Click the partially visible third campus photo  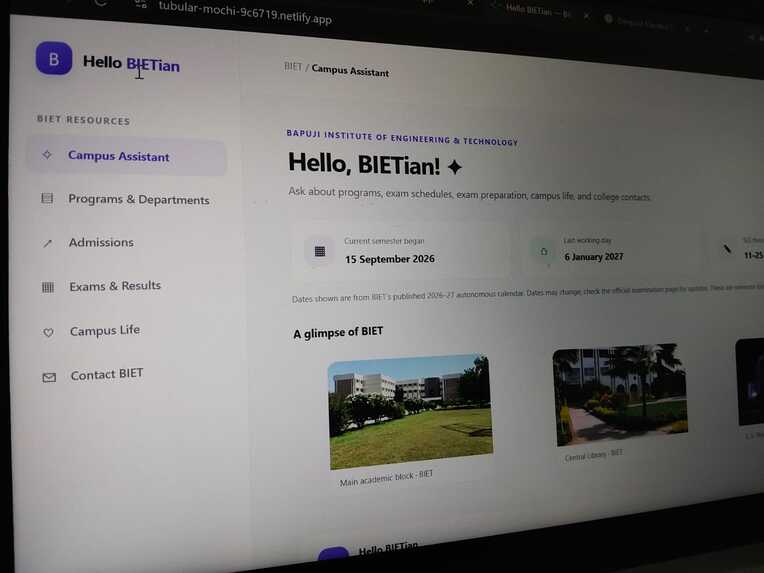(749, 381)
